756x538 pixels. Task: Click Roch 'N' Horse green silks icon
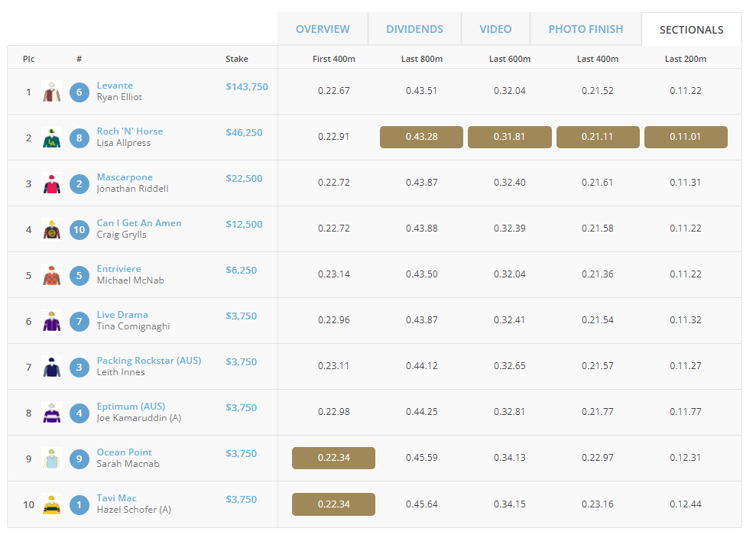(51, 138)
